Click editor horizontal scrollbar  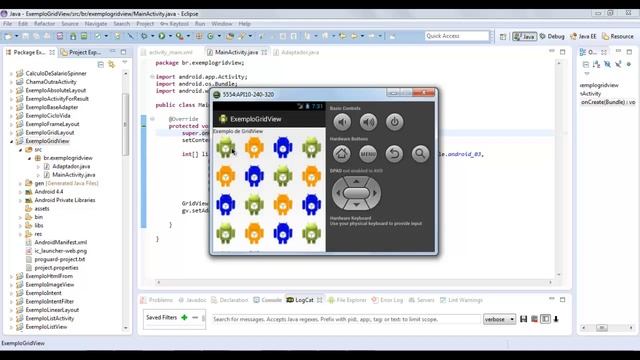click(354, 282)
